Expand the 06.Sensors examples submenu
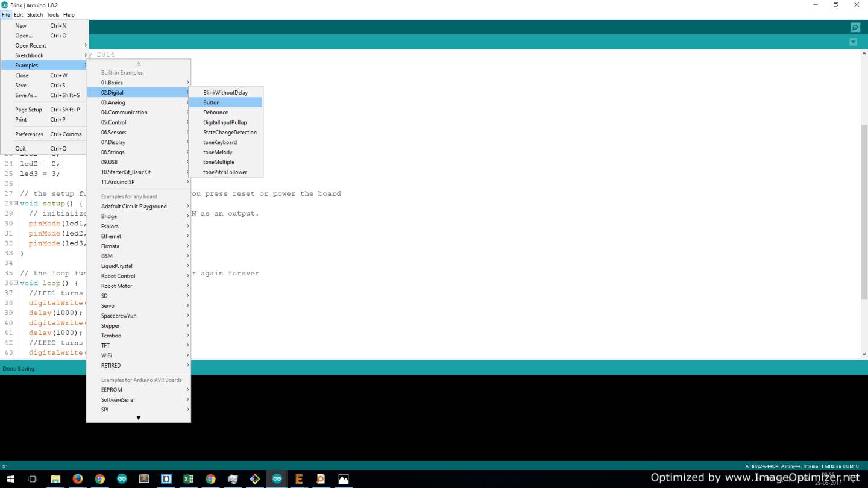 139,132
